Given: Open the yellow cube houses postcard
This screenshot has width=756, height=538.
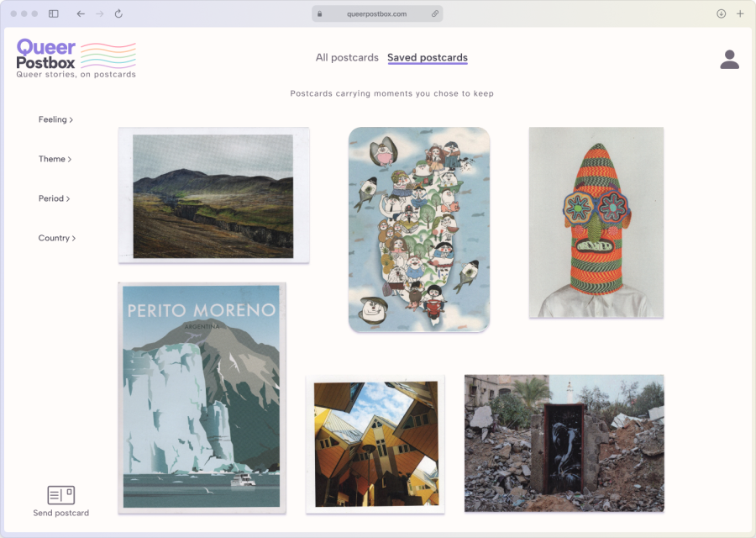Looking at the screenshot, I should pyautogui.click(x=375, y=445).
